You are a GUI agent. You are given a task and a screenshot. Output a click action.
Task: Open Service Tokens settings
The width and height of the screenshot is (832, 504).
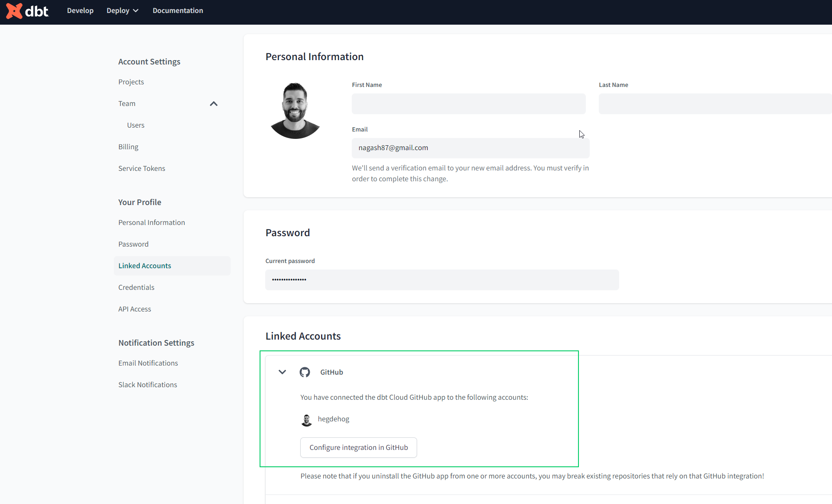point(142,168)
